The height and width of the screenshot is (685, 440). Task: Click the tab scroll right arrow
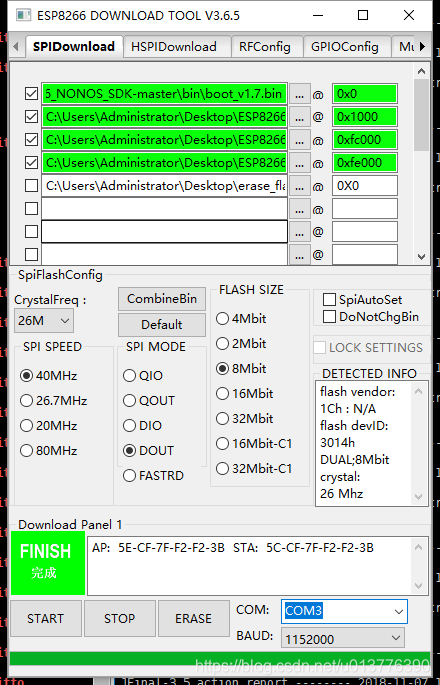click(423, 46)
